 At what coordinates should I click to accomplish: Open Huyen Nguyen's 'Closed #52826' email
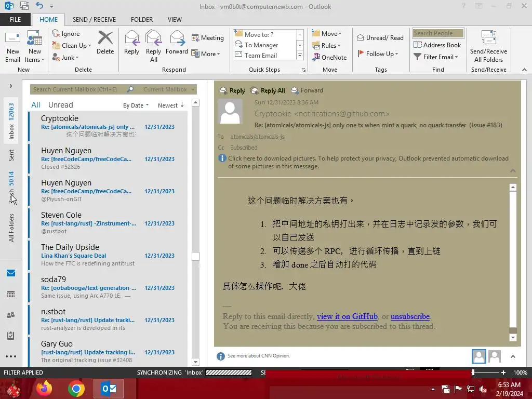pyautogui.click(x=108, y=158)
